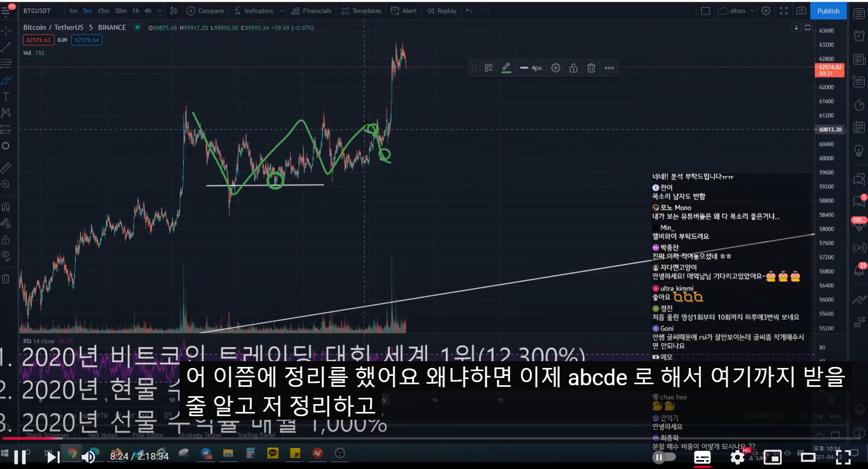
Task: Open the ideas lightbulb panel
Action: (x=859, y=151)
